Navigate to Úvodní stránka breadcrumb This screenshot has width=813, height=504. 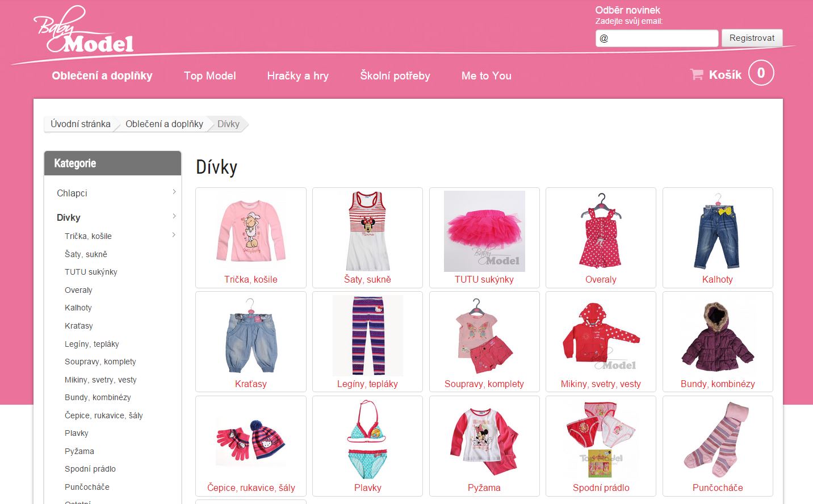(81, 124)
